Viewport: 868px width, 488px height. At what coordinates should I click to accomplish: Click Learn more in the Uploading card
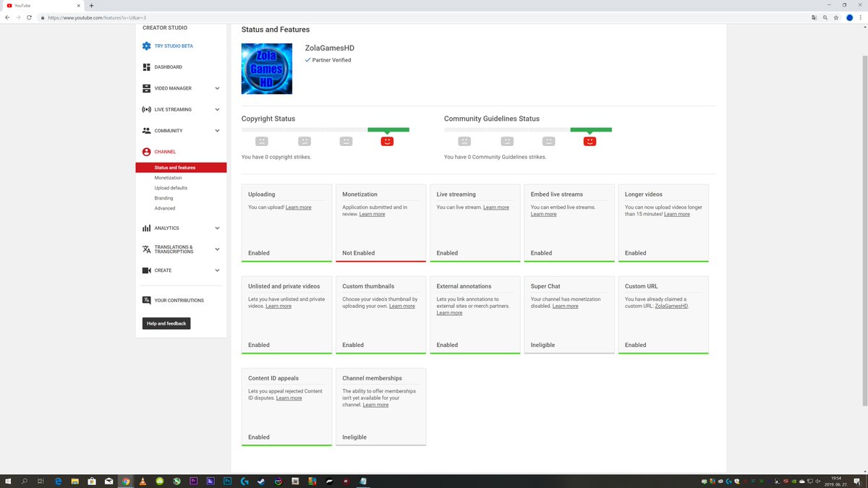pyautogui.click(x=298, y=207)
